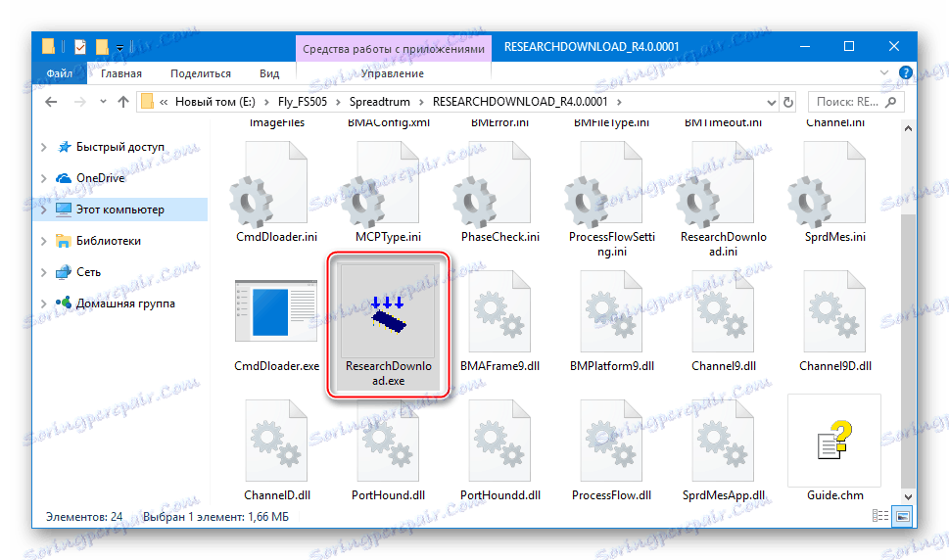The height and width of the screenshot is (560, 949).
Task: Click Spreadtrum breadcrumb segment
Action: click(379, 102)
